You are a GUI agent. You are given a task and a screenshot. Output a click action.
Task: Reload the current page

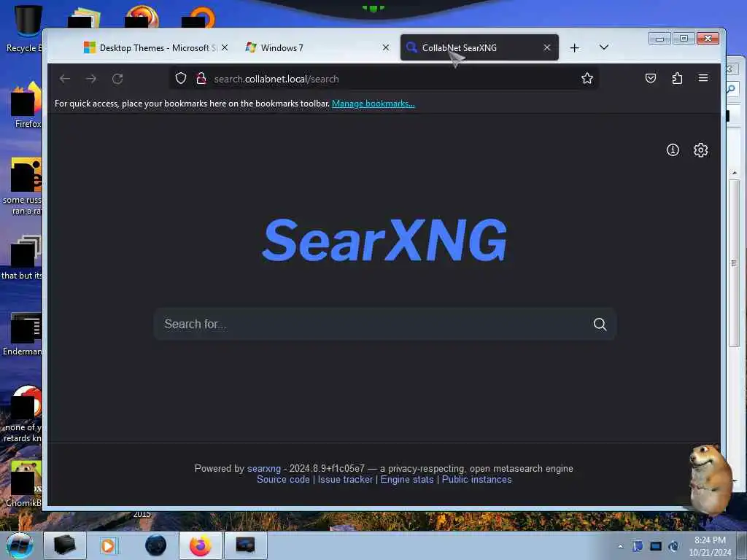117,79
